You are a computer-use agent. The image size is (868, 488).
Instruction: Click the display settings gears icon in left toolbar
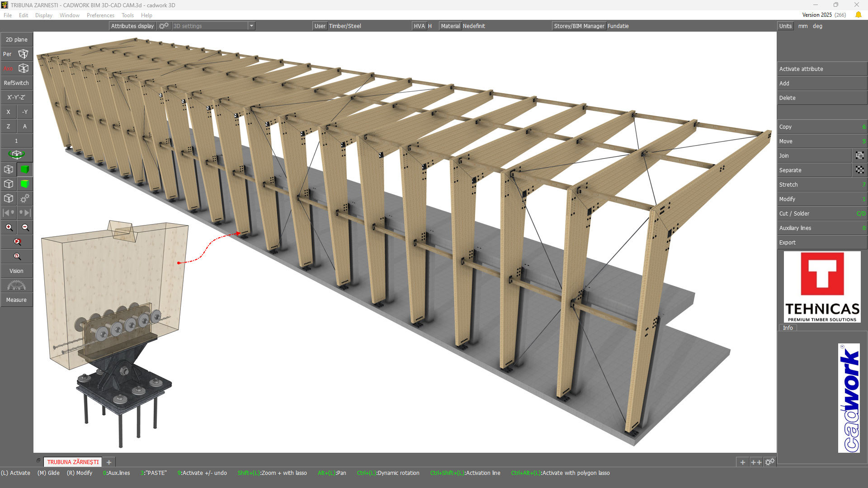[25, 198]
